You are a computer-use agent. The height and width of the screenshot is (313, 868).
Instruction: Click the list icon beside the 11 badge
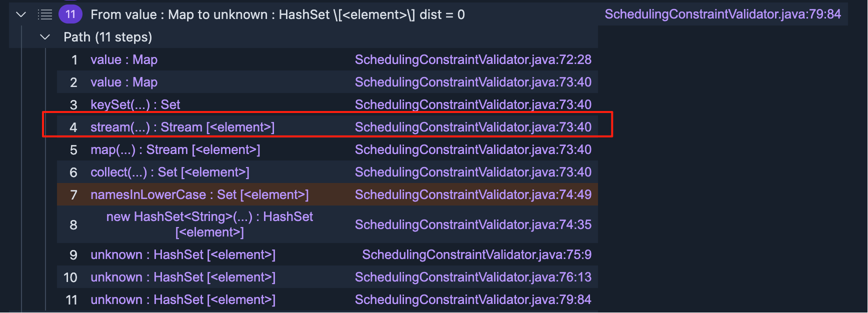[45, 14]
